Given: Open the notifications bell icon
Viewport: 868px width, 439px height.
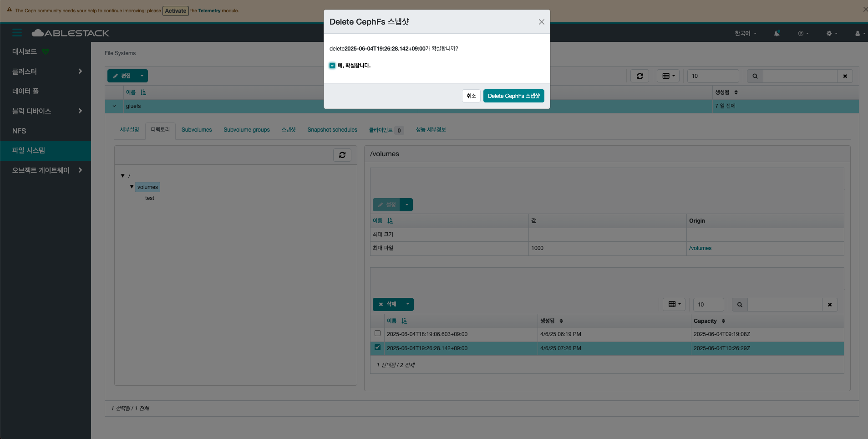Looking at the screenshot, I should coord(777,33).
